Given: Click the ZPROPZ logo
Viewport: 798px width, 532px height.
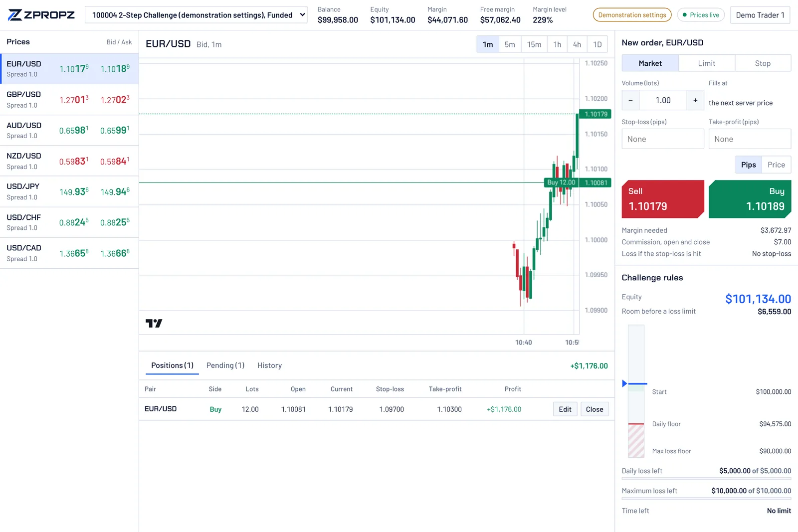Looking at the screenshot, I should (41, 15).
